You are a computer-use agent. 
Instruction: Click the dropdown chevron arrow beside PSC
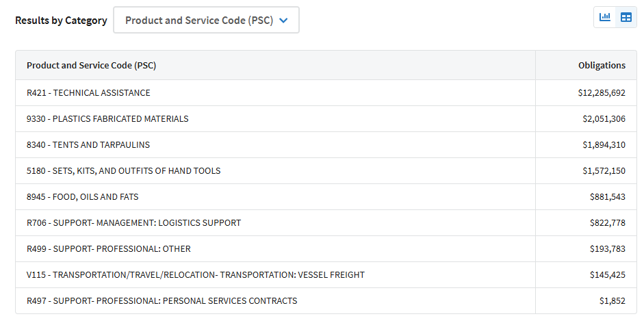(283, 20)
